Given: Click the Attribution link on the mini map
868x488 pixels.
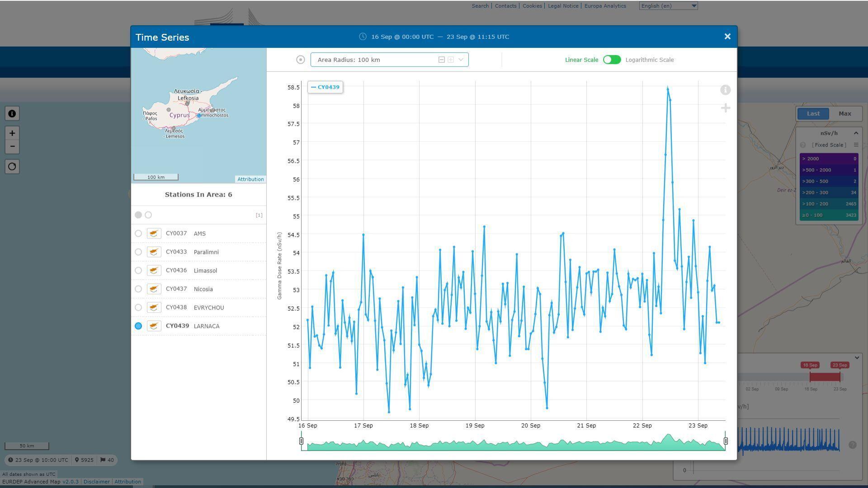Looking at the screenshot, I should [250, 179].
